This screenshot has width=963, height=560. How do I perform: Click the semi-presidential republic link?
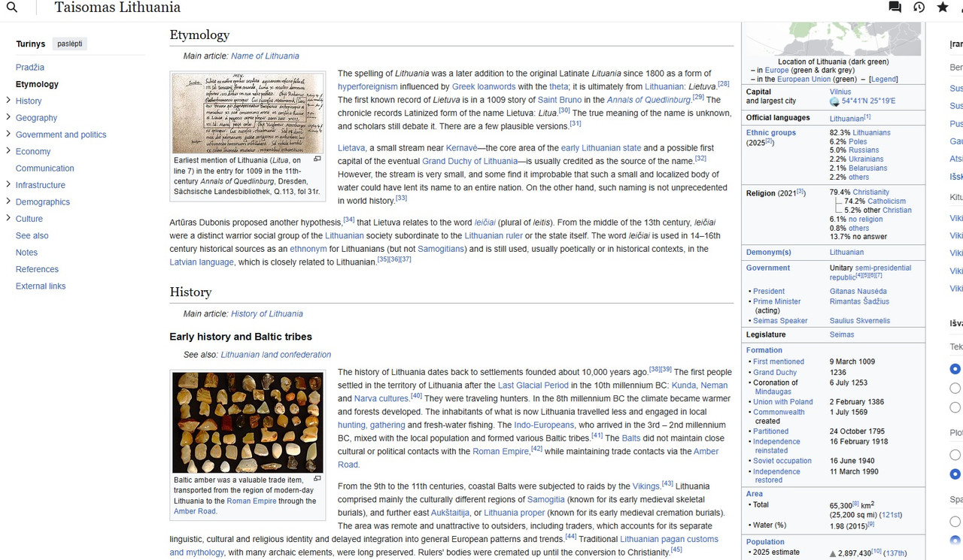pyautogui.click(x=870, y=273)
